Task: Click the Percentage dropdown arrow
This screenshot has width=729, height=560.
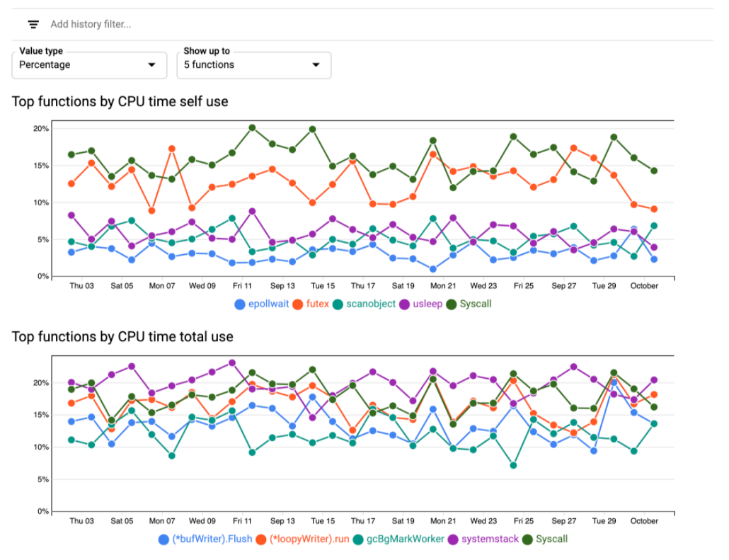Action: 151,65
